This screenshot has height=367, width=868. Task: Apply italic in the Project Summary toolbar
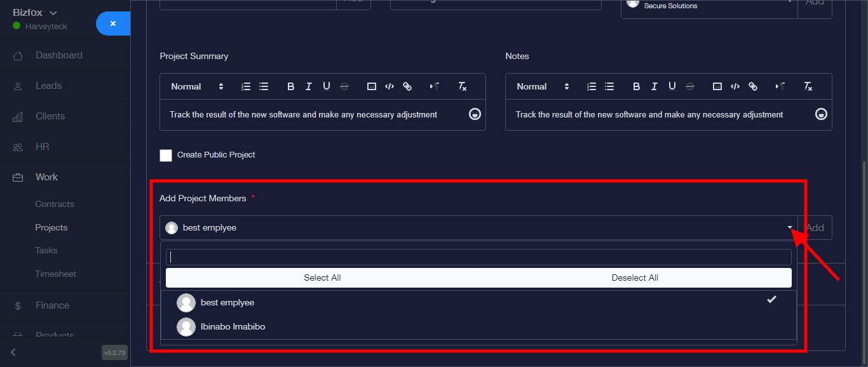[x=308, y=86]
